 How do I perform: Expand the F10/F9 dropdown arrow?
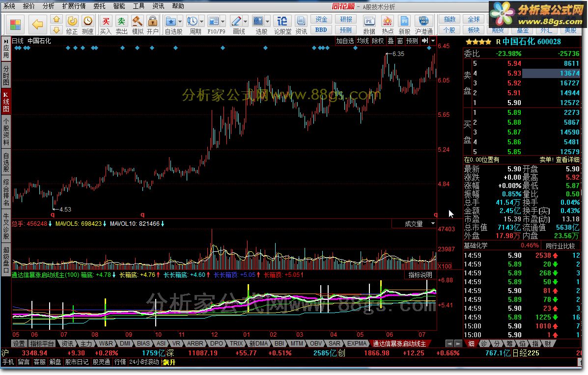pyautogui.click(x=223, y=22)
